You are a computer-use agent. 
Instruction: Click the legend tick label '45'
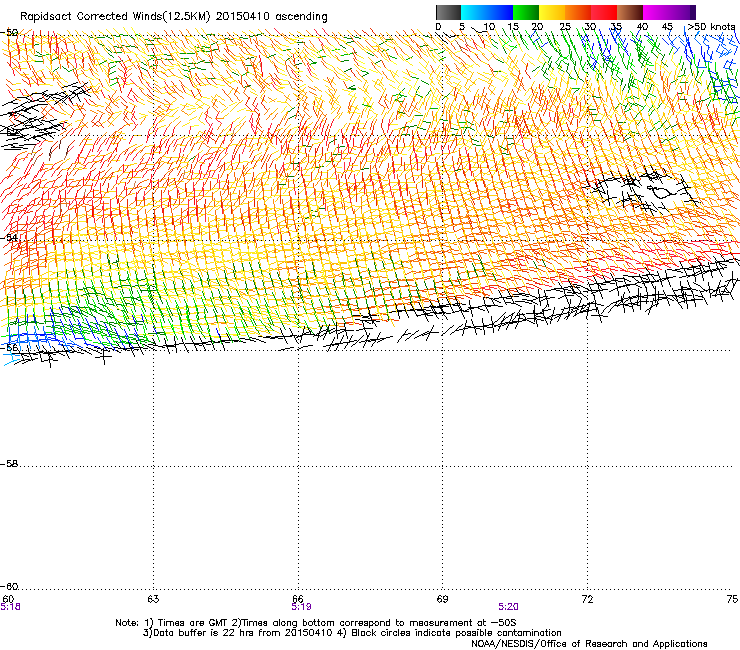pyautogui.click(x=667, y=27)
